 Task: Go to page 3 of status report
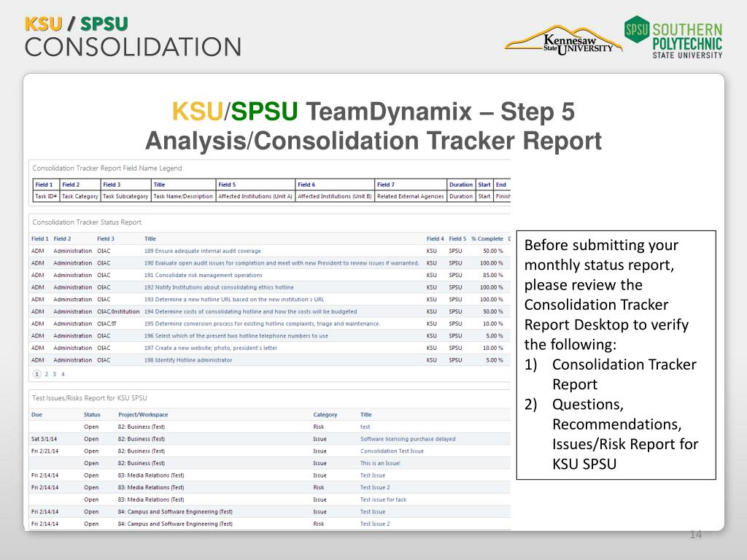(54, 374)
